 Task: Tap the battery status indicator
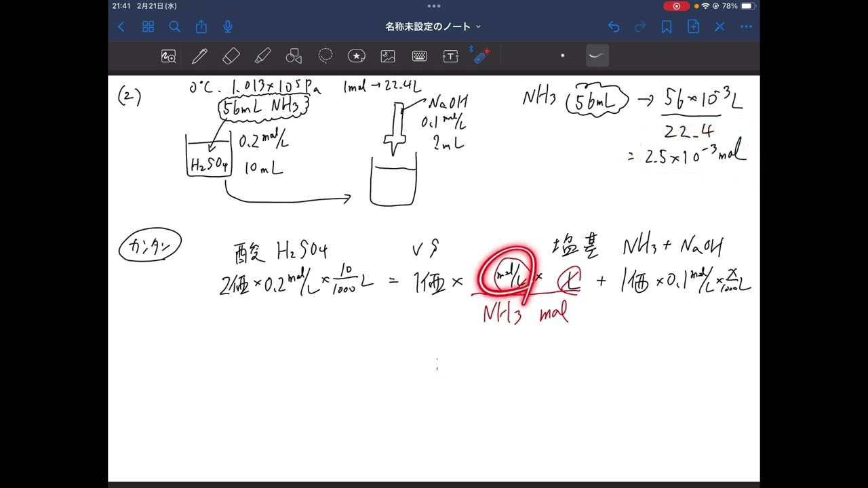[x=747, y=5]
